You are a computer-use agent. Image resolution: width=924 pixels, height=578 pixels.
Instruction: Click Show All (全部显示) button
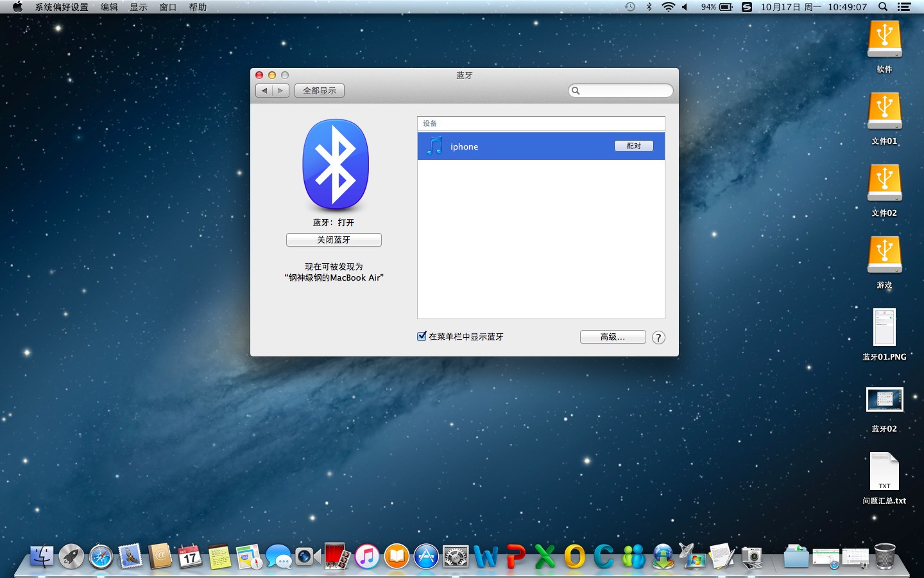pyautogui.click(x=320, y=91)
